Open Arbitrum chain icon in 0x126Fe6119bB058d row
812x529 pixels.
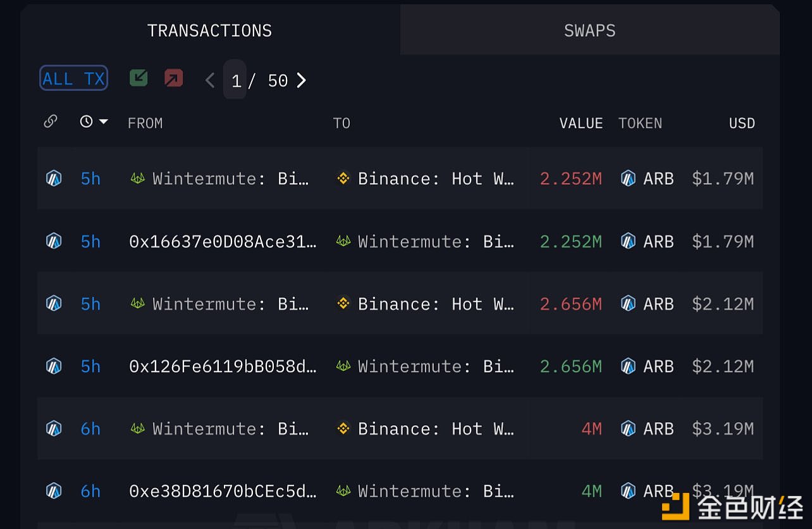point(54,366)
